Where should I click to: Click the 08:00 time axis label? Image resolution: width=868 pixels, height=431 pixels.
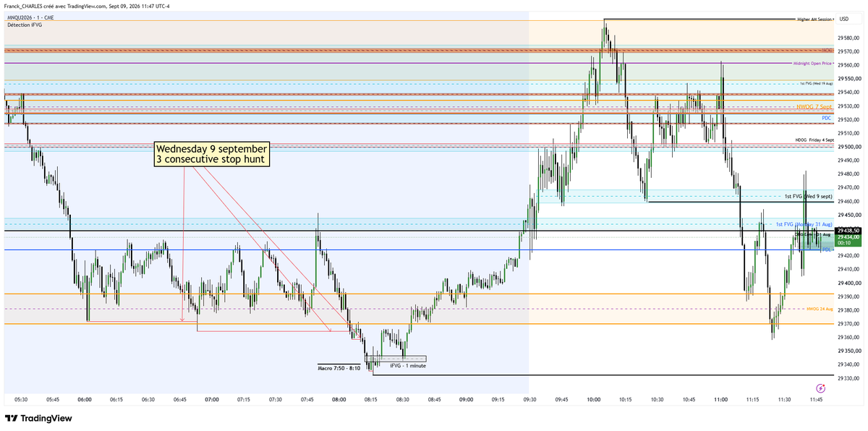tap(339, 399)
